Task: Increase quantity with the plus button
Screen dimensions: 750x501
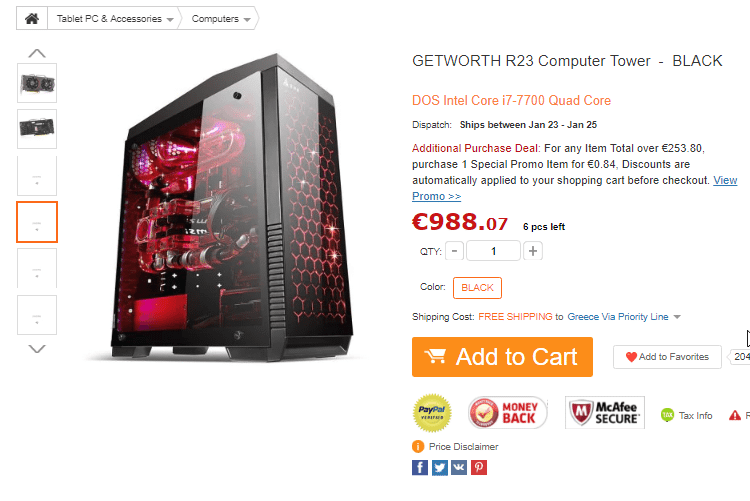Action: click(533, 251)
